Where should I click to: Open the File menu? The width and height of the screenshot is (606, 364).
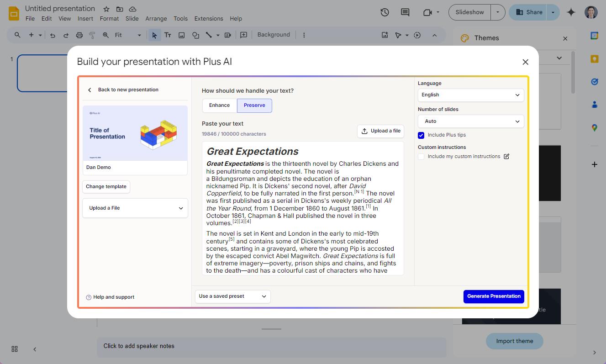(x=30, y=19)
